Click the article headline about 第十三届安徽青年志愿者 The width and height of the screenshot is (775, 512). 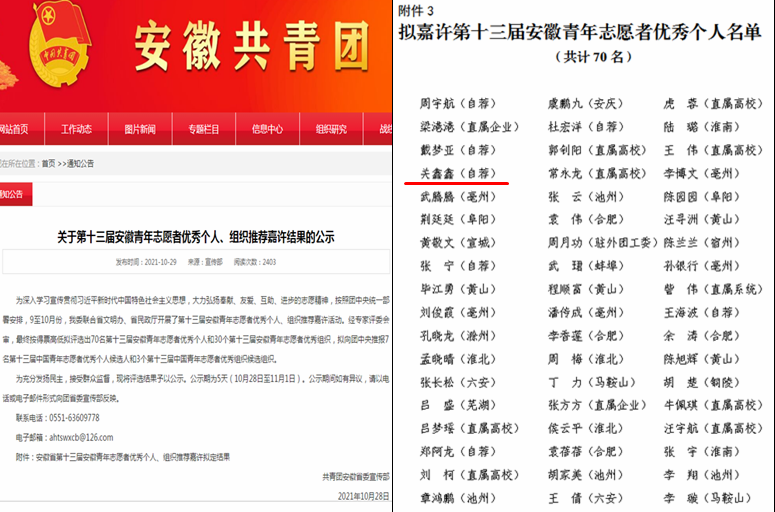[x=196, y=237]
